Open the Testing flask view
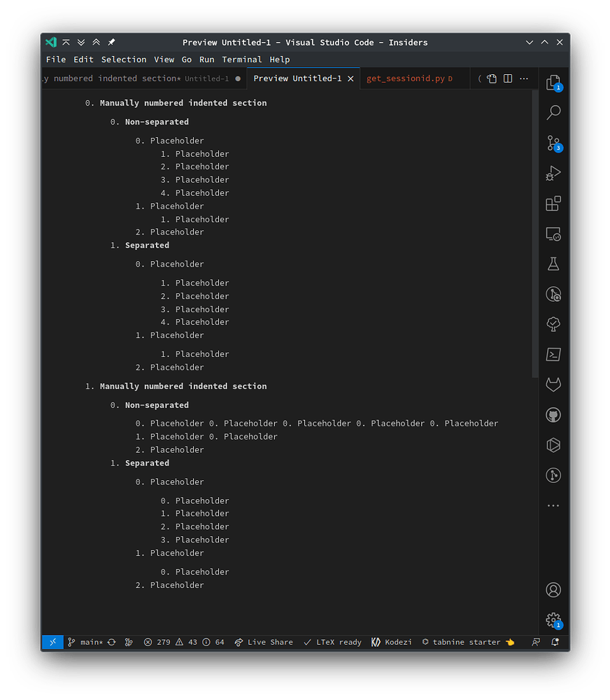 pos(553,264)
